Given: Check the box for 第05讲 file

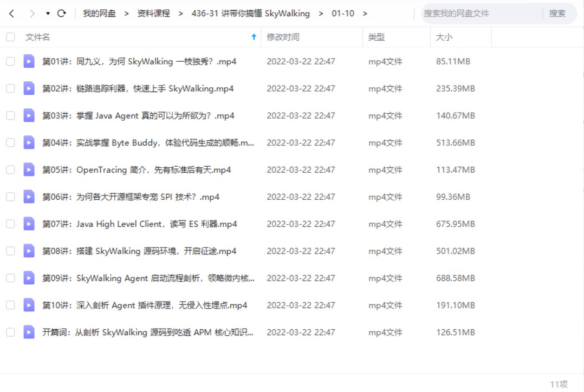Looking at the screenshot, I should 10,170.
